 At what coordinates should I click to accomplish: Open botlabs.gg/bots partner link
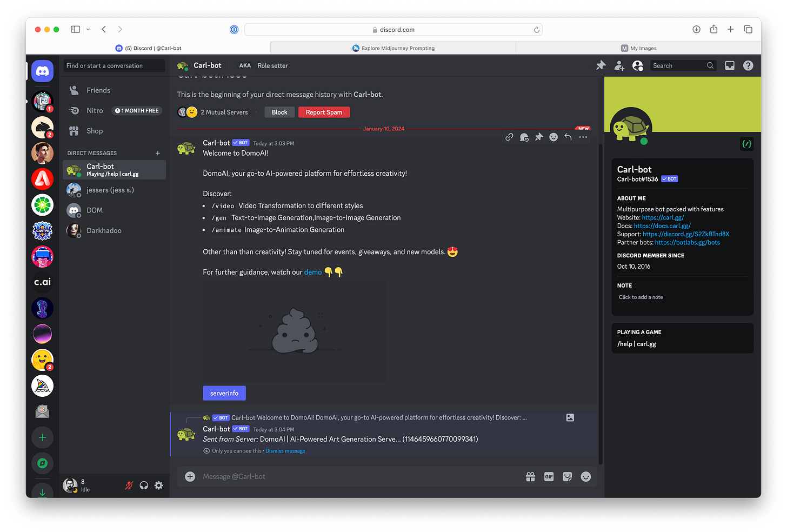tap(688, 243)
